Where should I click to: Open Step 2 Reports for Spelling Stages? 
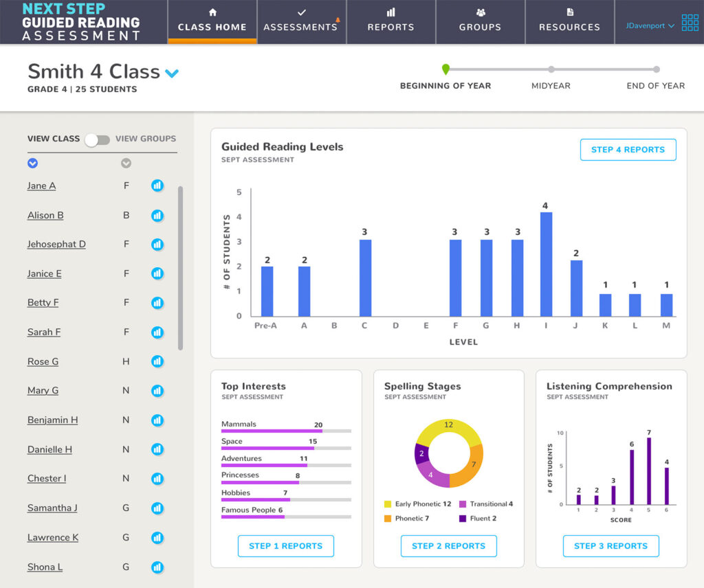point(448,546)
